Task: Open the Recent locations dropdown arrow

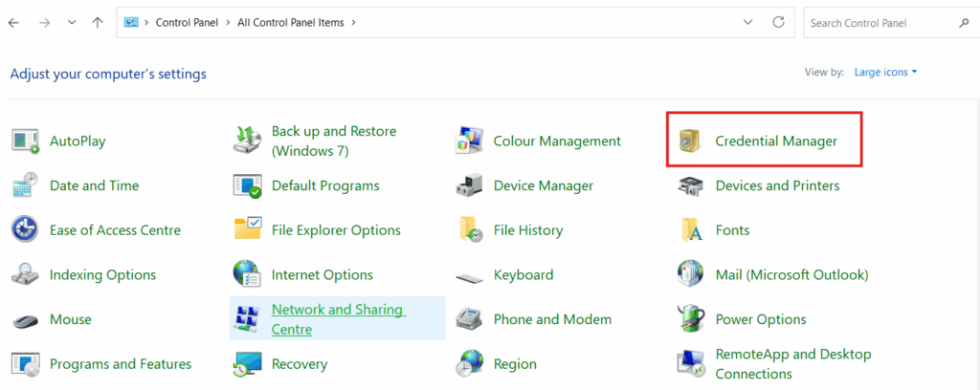Action: 71,23
